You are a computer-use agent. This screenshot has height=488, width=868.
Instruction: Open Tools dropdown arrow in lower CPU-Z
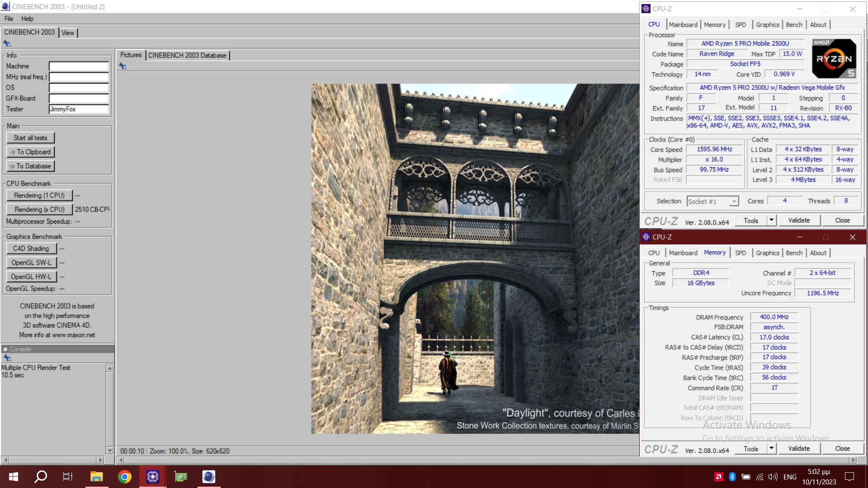[772, 449]
